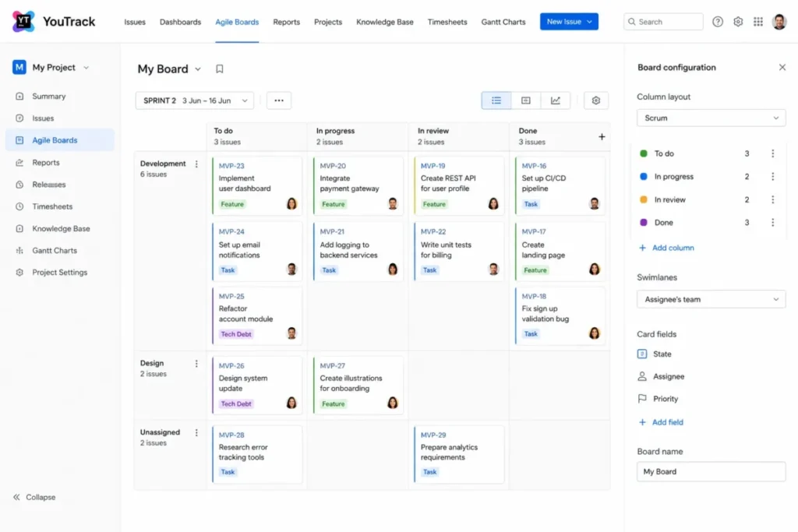Switch to the card detail view icon
This screenshot has width=798, height=532.
pos(526,100)
